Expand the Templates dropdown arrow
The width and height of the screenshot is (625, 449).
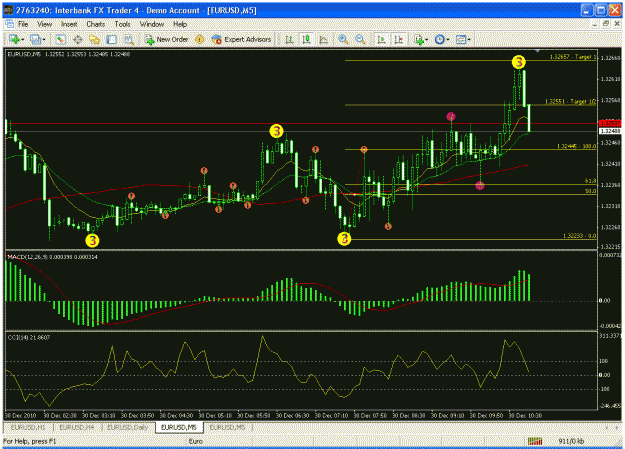(469, 39)
